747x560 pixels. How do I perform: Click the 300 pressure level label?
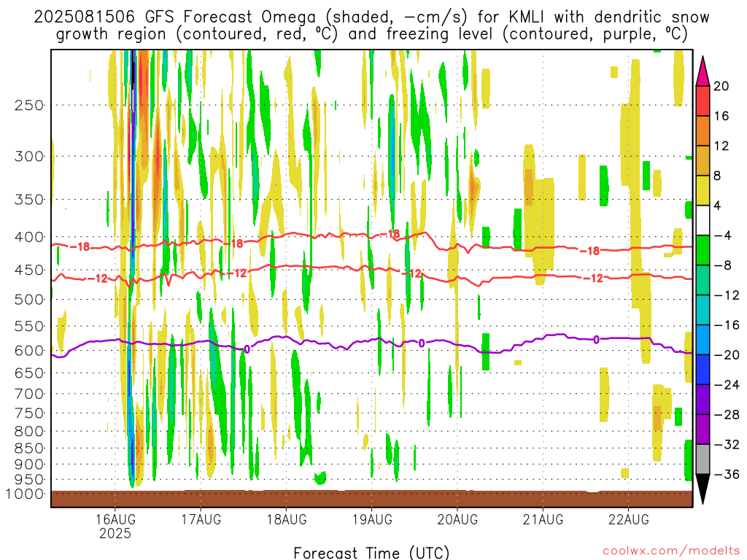pyautogui.click(x=29, y=156)
